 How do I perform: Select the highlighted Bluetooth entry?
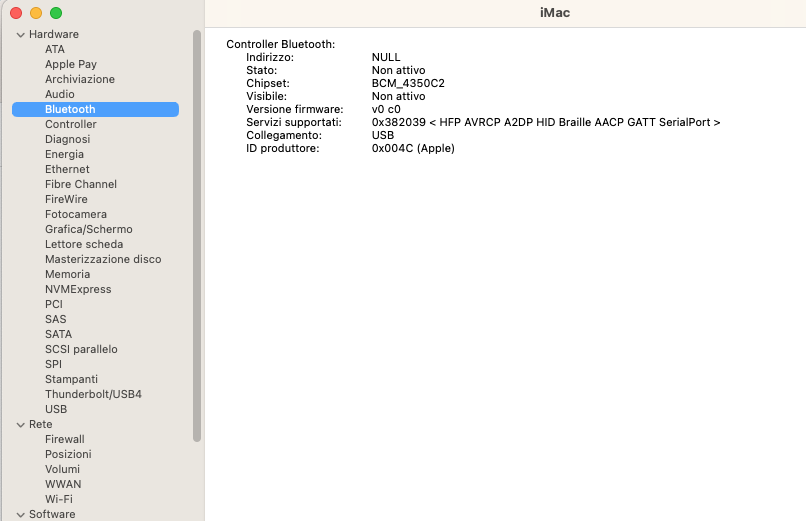coord(96,109)
